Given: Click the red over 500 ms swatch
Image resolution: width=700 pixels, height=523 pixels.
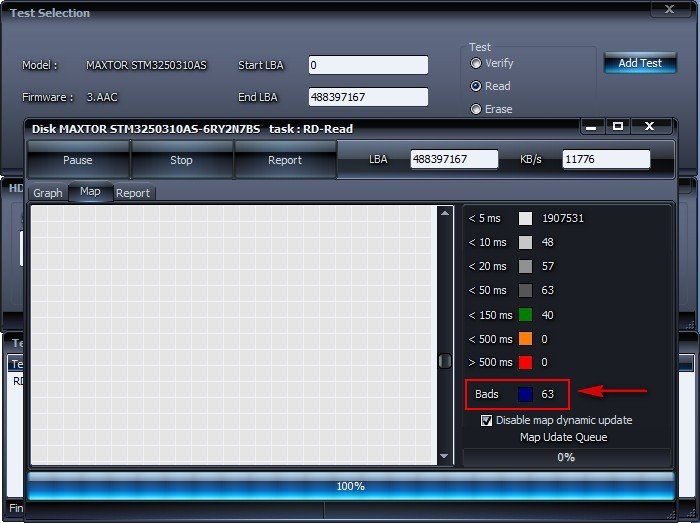Looking at the screenshot, I should coord(525,363).
